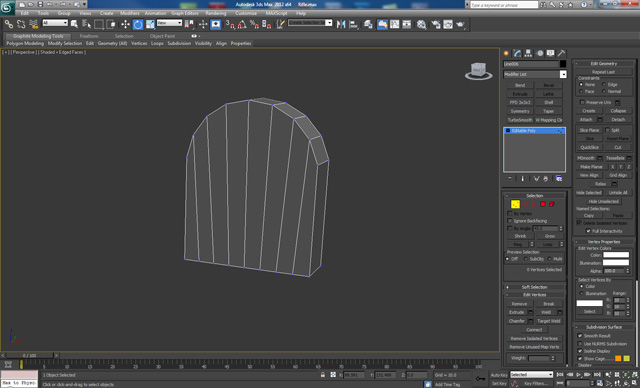This screenshot has width=640, height=388.
Task: Open the Material Editor teapot-sphere icon
Action: [x=422, y=24]
